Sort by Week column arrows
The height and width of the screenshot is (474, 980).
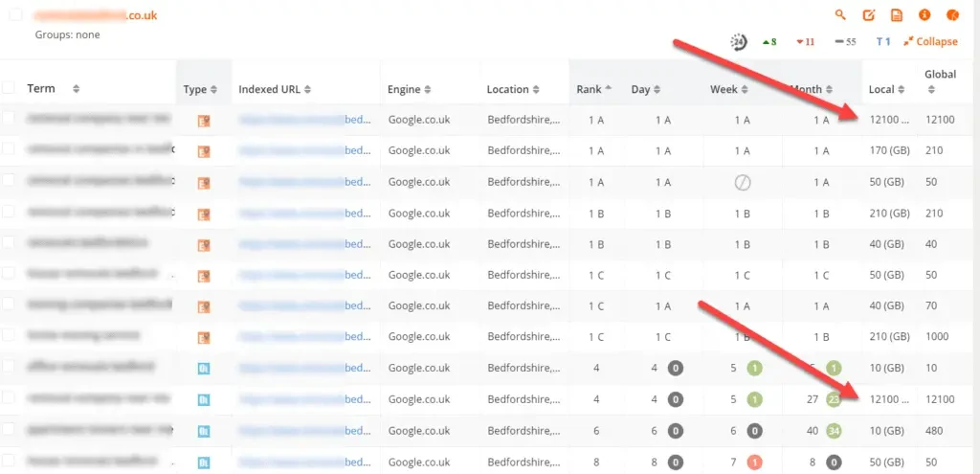click(745, 89)
